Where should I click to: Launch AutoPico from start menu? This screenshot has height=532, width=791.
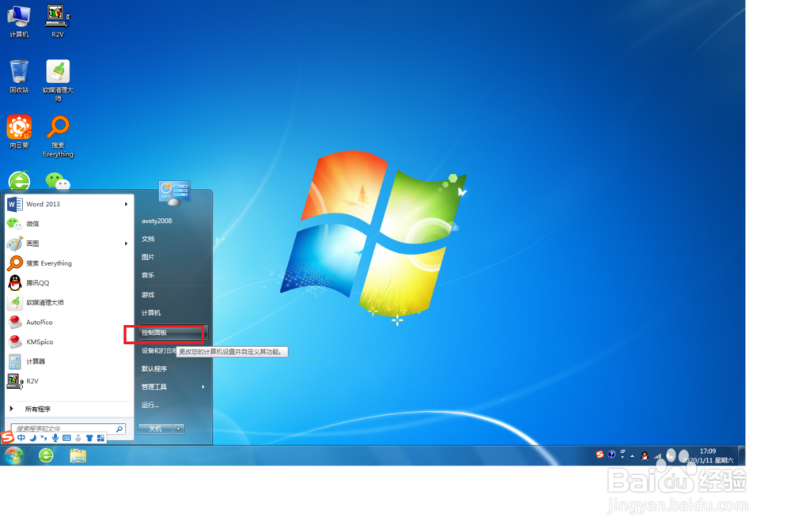pyautogui.click(x=69, y=323)
